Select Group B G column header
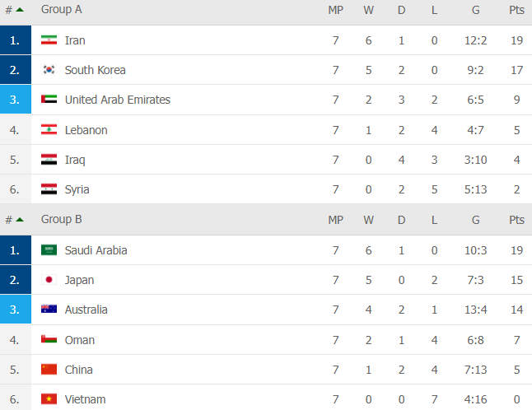532x410 pixels. [476, 220]
